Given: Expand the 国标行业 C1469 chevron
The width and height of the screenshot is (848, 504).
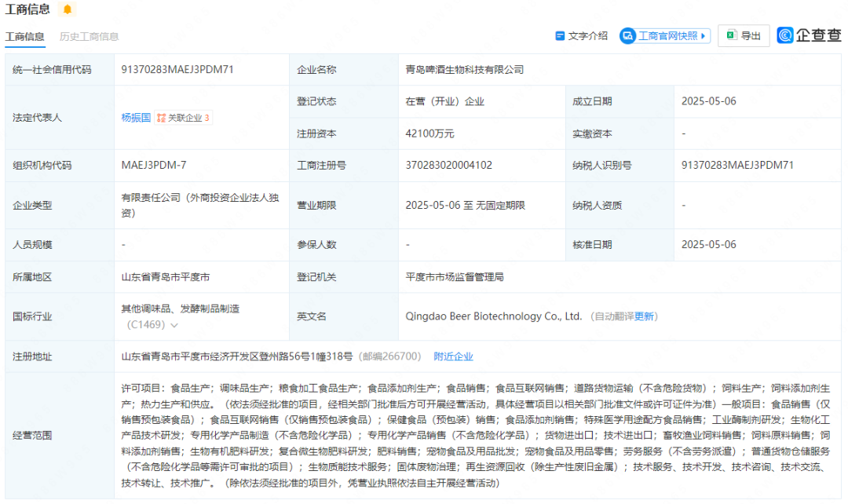Looking at the screenshot, I should [x=174, y=325].
